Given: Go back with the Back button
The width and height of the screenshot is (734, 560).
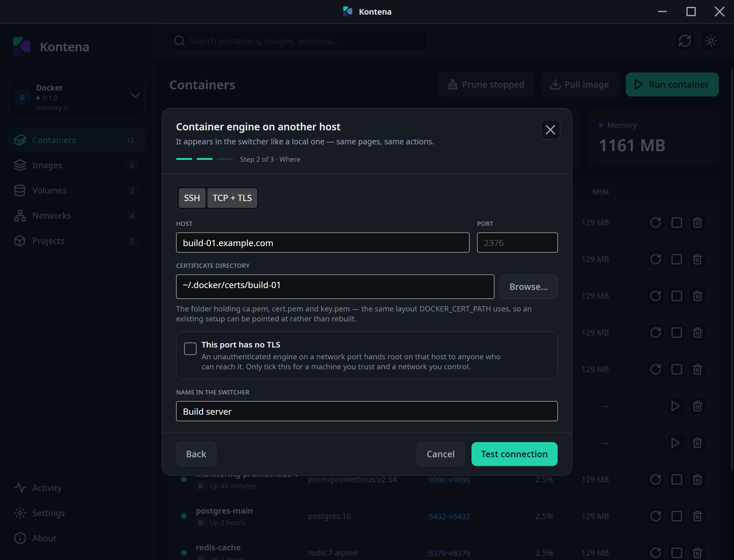Looking at the screenshot, I should (x=196, y=454).
